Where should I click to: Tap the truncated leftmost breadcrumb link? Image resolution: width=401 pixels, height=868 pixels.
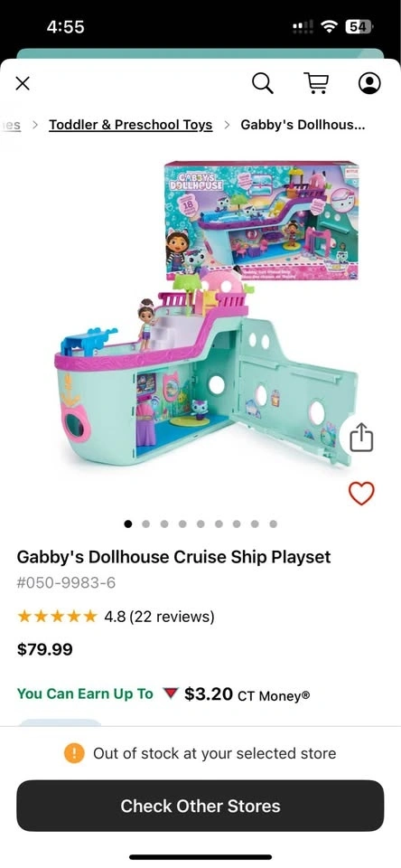pyautogui.click(x=11, y=125)
